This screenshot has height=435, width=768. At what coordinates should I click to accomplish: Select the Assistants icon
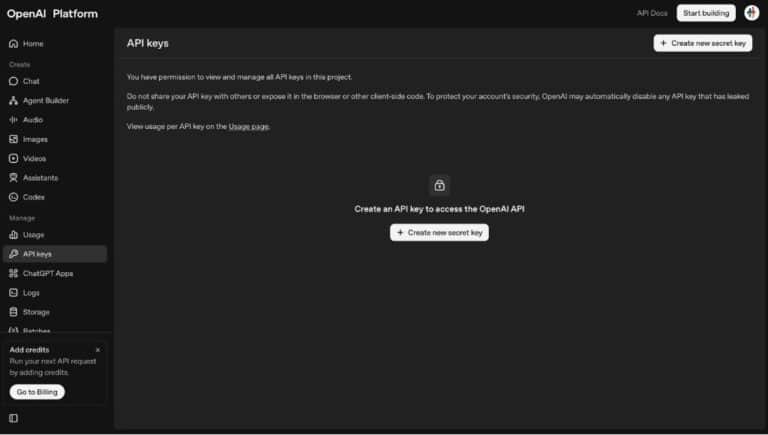[x=13, y=177]
